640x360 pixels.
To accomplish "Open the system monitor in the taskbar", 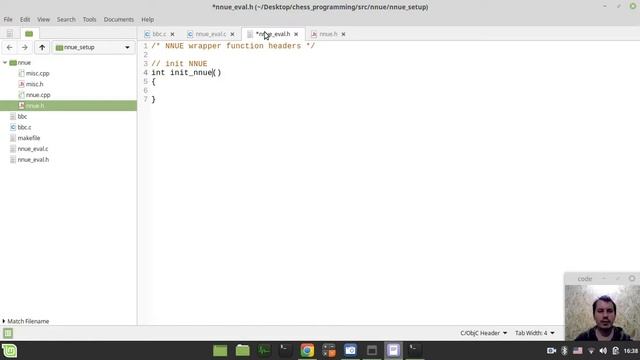I will click(264, 351).
